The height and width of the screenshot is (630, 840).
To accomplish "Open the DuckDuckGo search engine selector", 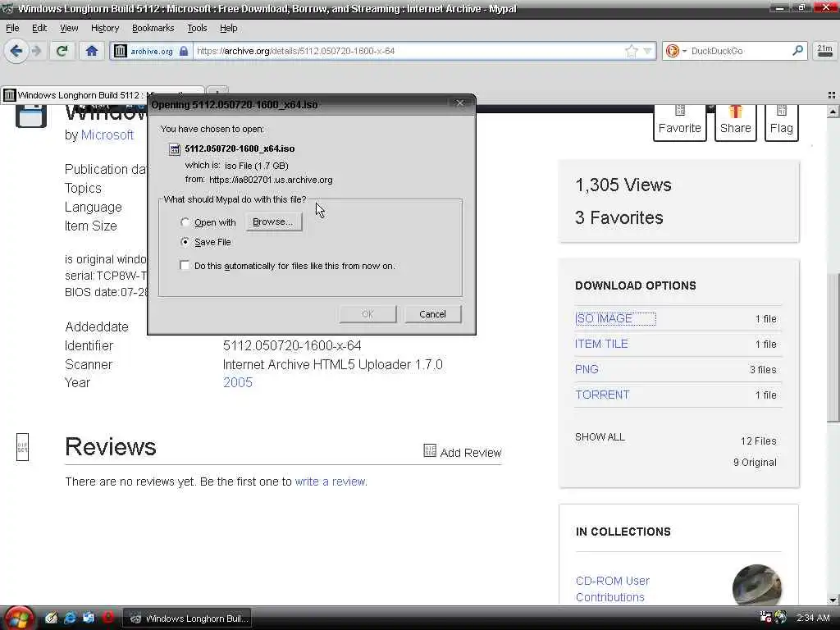I will 675,52.
